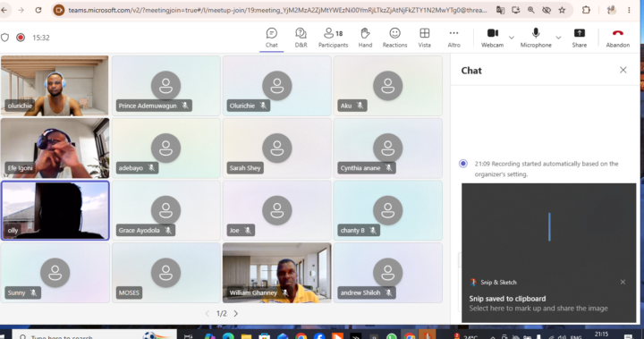
Task: Click the red recording indicator
Action: click(x=21, y=38)
